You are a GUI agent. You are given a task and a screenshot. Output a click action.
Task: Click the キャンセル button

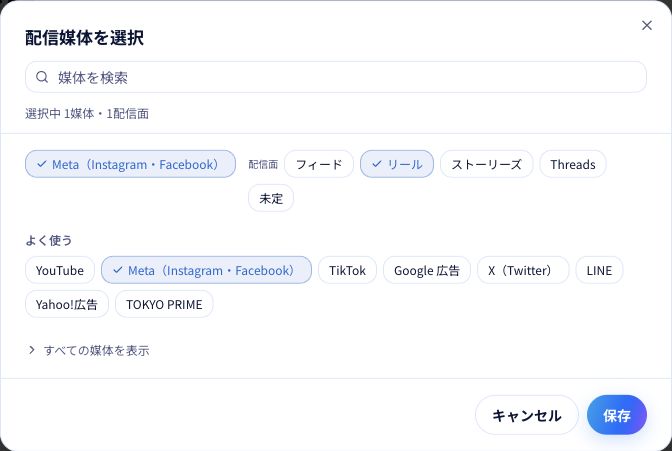click(527, 415)
